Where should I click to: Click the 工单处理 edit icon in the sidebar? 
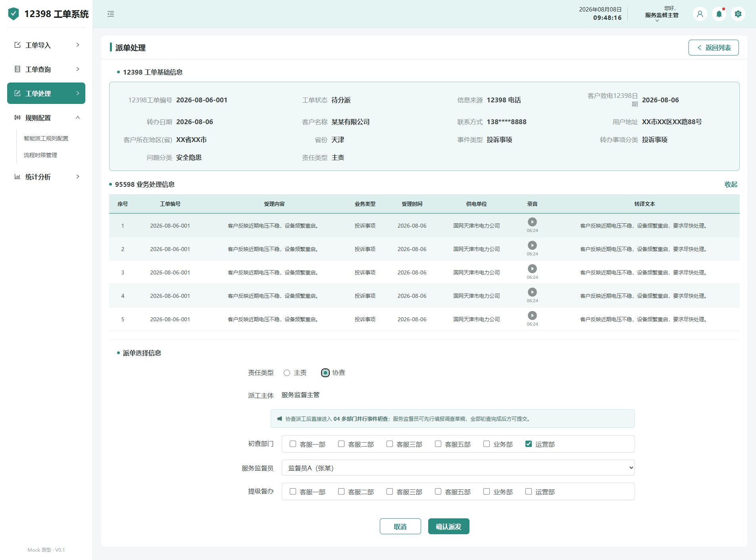[x=17, y=93]
